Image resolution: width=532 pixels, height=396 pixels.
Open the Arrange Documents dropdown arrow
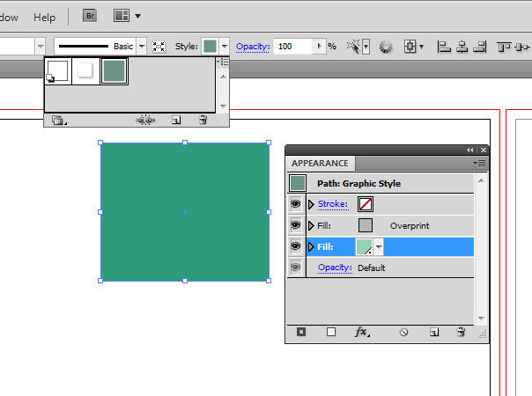click(x=137, y=16)
